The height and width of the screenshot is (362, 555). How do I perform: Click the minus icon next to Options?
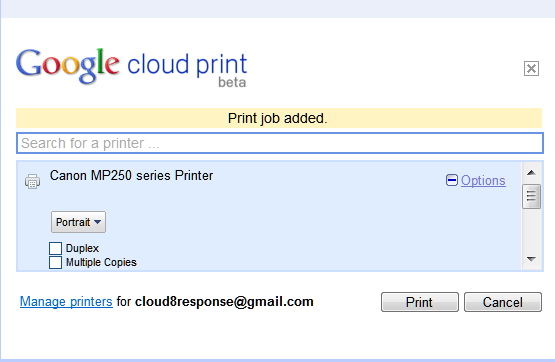tap(452, 180)
